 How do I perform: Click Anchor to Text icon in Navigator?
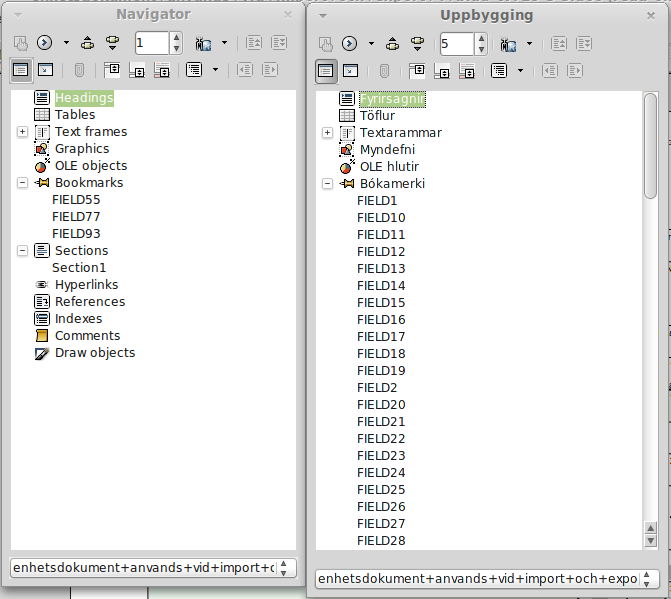162,70
